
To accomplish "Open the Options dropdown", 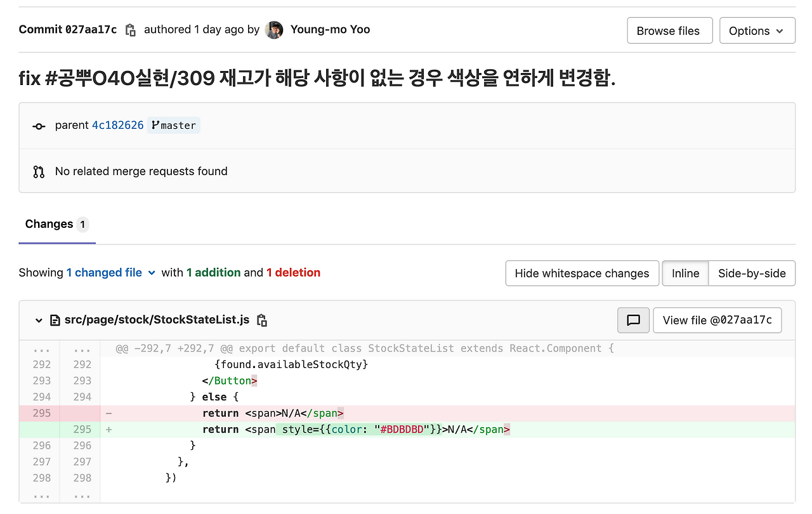I will click(x=757, y=30).
